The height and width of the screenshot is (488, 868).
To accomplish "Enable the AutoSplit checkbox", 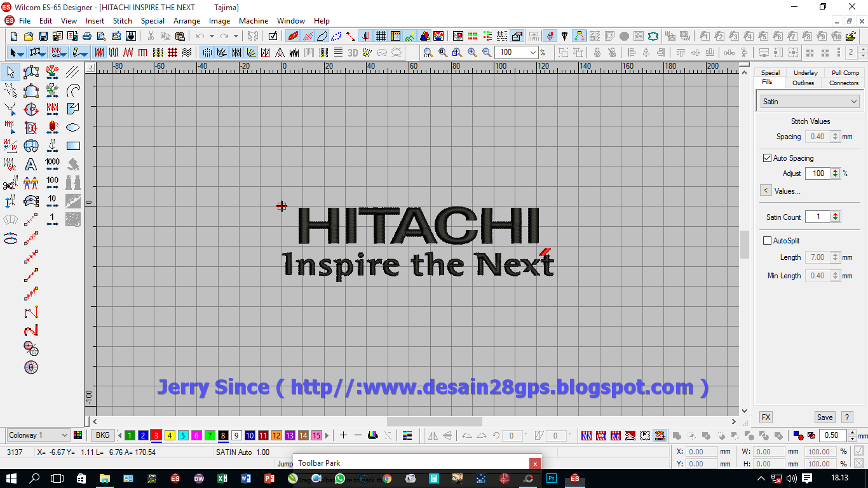I will coord(767,240).
